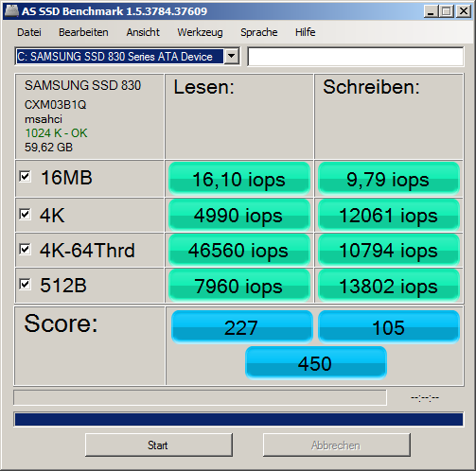Open the Sprache menu
The height and width of the screenshot is (471, 476).
click(259, 32)
